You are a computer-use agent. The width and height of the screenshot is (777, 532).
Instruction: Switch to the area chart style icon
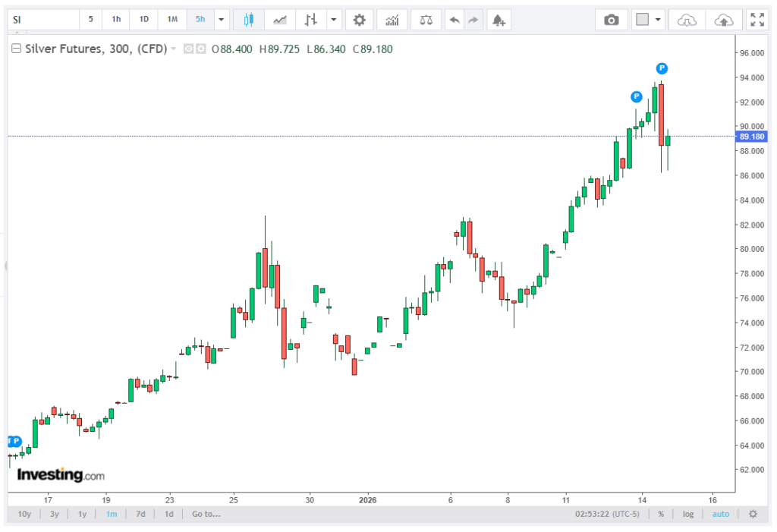coord(280,20)
